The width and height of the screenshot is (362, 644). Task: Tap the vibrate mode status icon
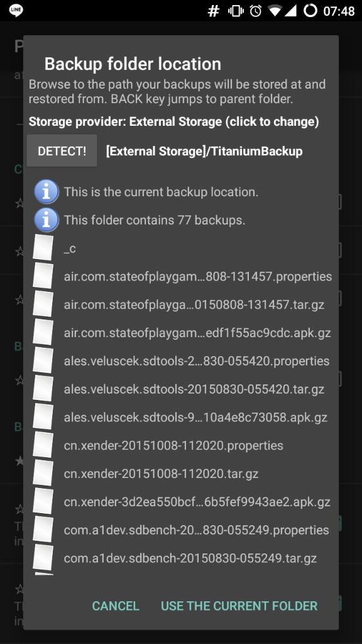point(236,11)
